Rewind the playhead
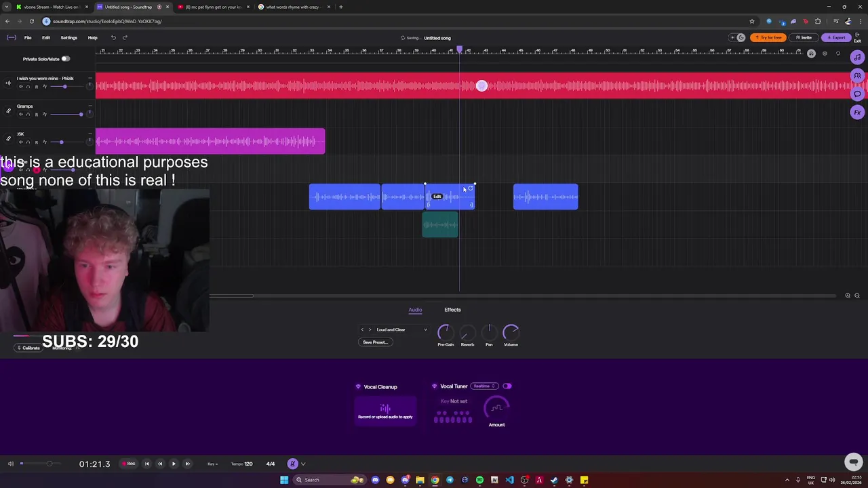 (x=160, y=464)
